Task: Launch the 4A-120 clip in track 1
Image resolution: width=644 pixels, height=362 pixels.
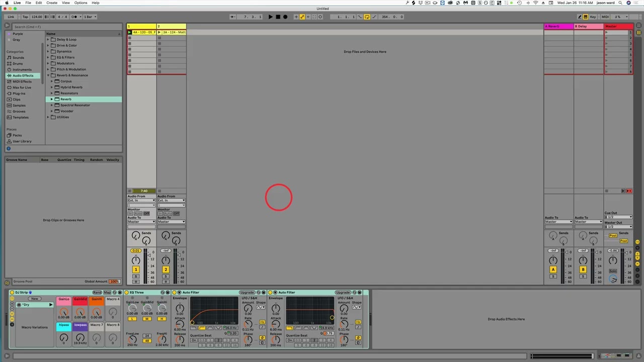Action: [129, 32]
